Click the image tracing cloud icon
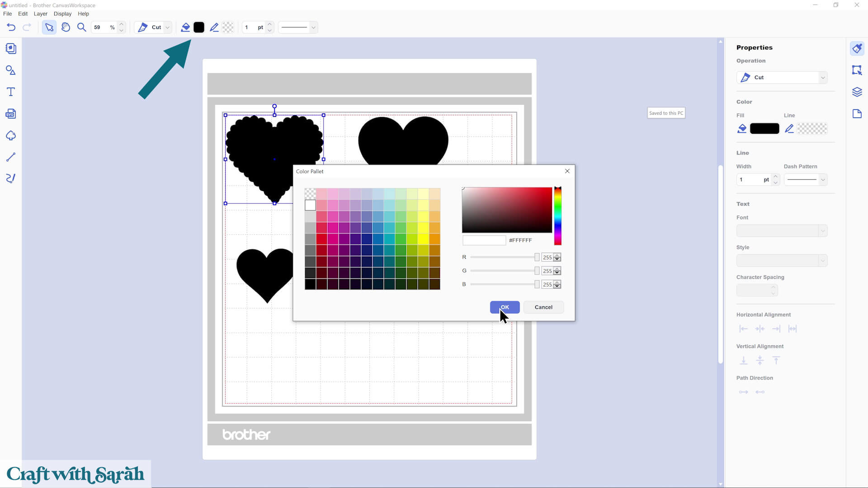The height and width of the screenshot is (488, 868). click(x=11, y=136)
